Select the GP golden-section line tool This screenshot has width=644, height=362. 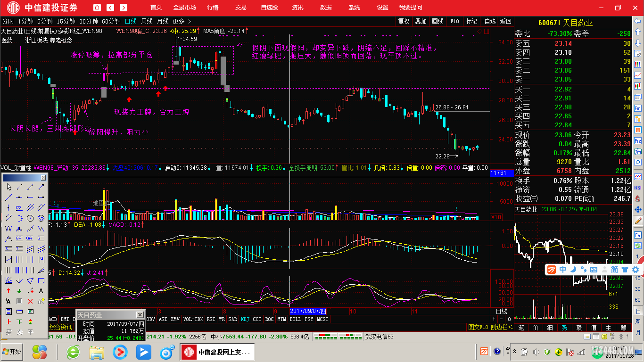click(19, 239)
